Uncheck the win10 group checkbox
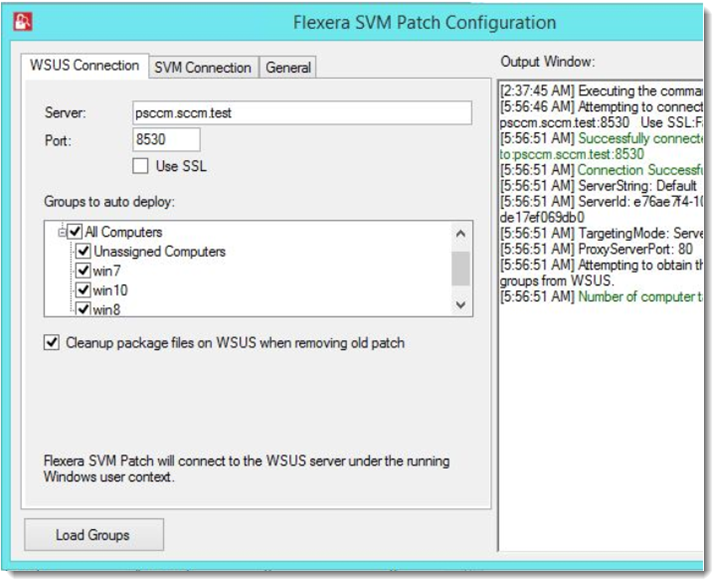 click(83, 290)
